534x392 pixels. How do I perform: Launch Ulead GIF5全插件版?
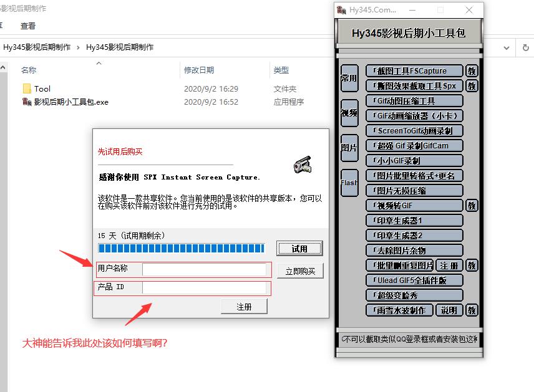tap(414, 280)
